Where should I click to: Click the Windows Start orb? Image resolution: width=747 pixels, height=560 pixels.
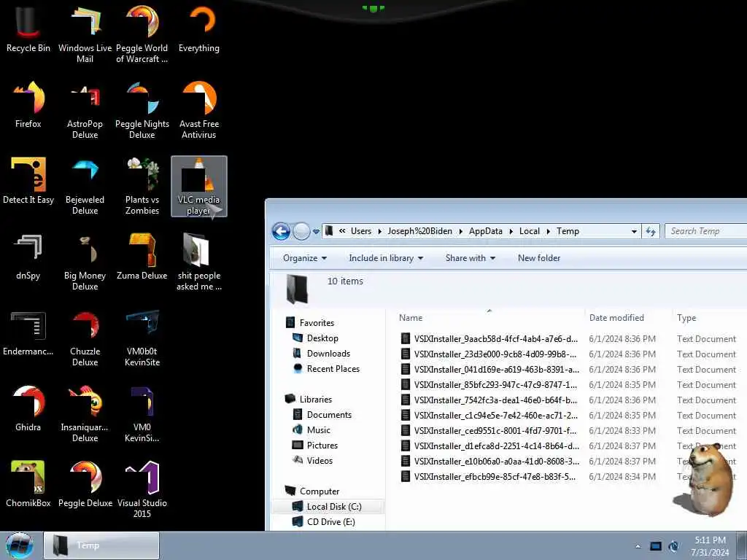coord(20,545)
